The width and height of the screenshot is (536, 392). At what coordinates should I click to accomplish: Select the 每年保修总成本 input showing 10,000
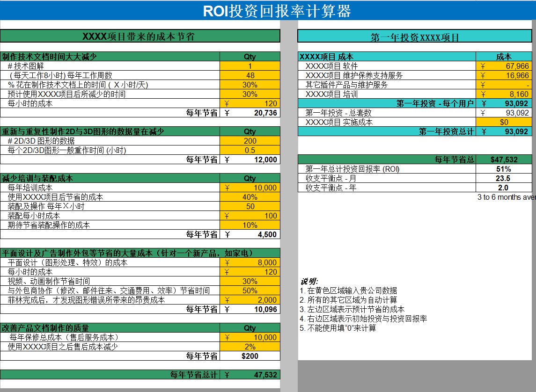(250, 337)
